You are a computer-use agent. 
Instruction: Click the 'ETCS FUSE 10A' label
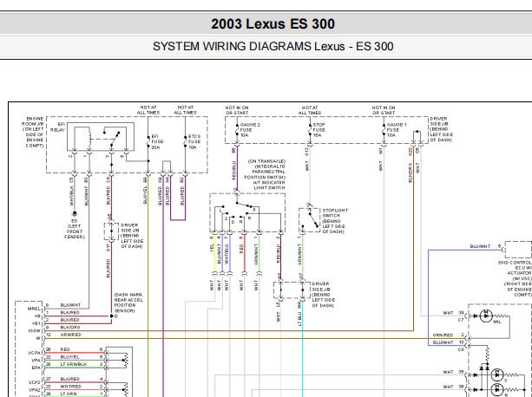click(x=194, y=141)
